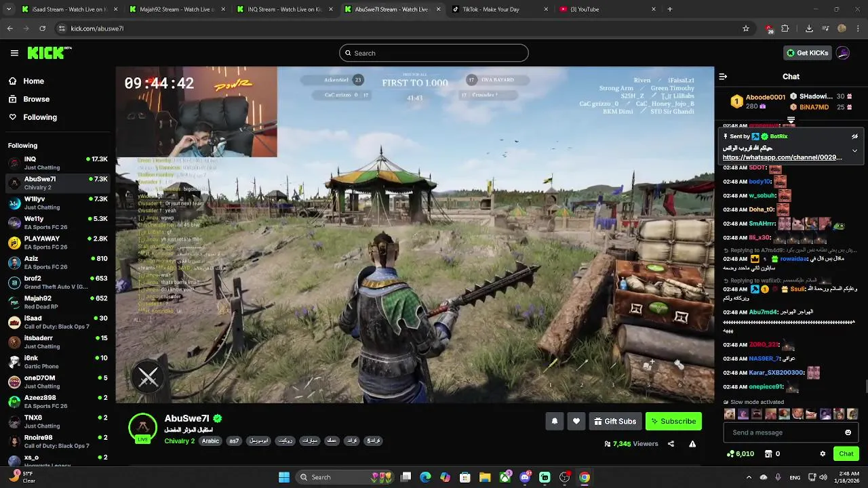Open the Windows Start menu
The image size is (868, 488).
pyautogui.click(x=284, y=477)
